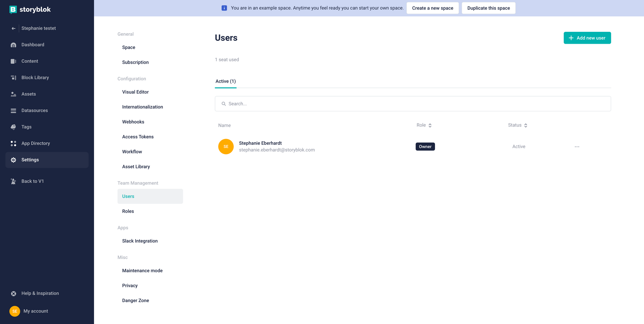Image resolution: width=644 pixels, height=324 pixels.
Task: Click the Assets sidebar icon
Action: (x=14, y=94)
